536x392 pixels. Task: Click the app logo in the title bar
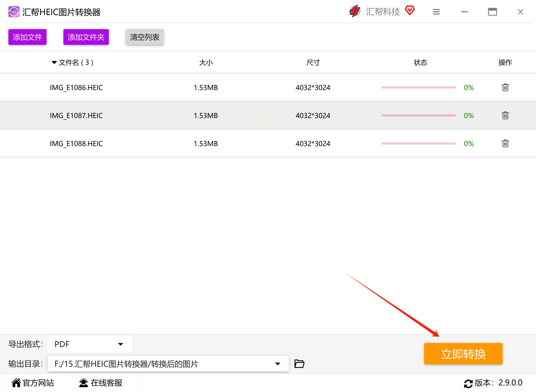(x=14, y=12)
